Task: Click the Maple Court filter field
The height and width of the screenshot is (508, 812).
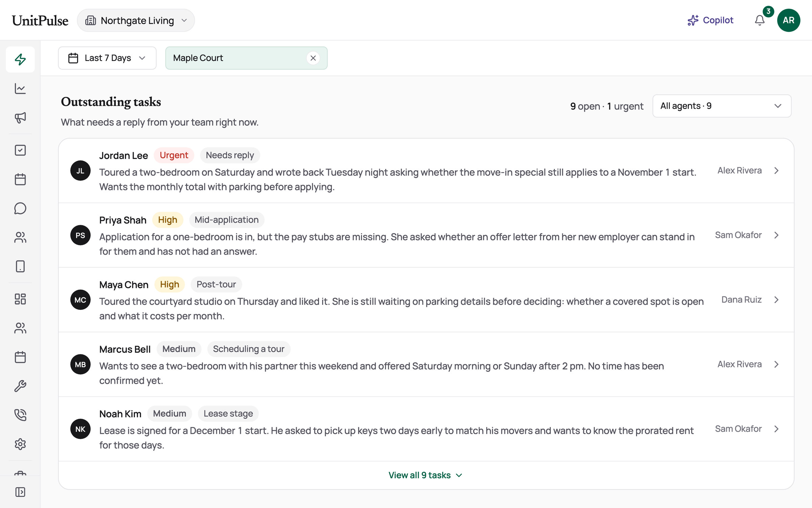Action: pyautogui.click(x=246, y=58)
